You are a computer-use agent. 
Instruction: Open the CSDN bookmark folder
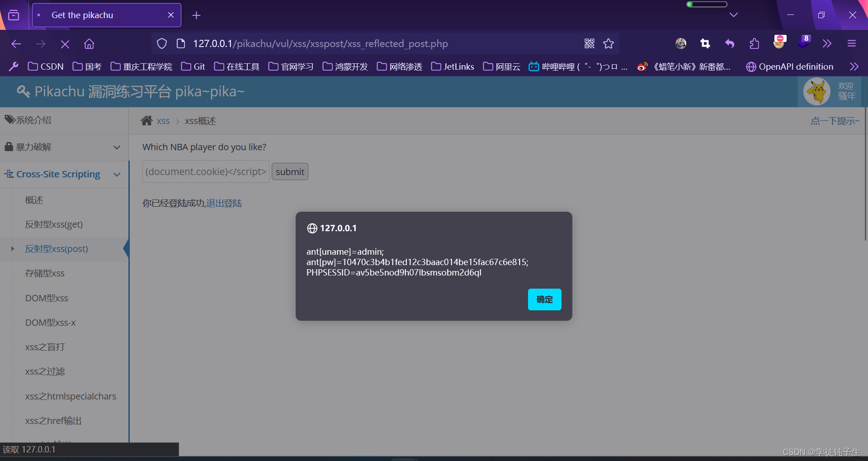coord(46,67)
